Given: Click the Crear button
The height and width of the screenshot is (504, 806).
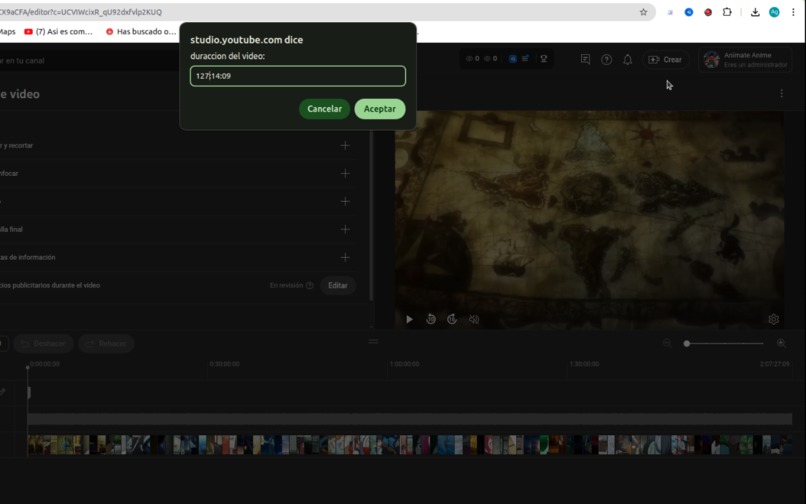Looking at the screenshot, I should click(x=665, y=60).
